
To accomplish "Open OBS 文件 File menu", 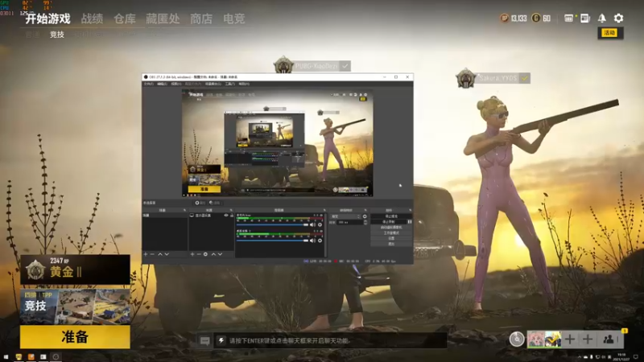I will 148,84.
